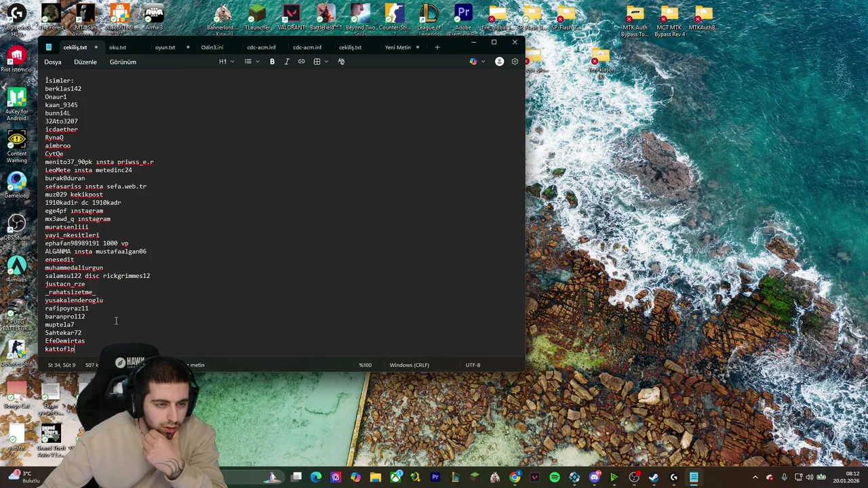Click the line 'ephafan98989191 1000 vp'

pos(87,243)
